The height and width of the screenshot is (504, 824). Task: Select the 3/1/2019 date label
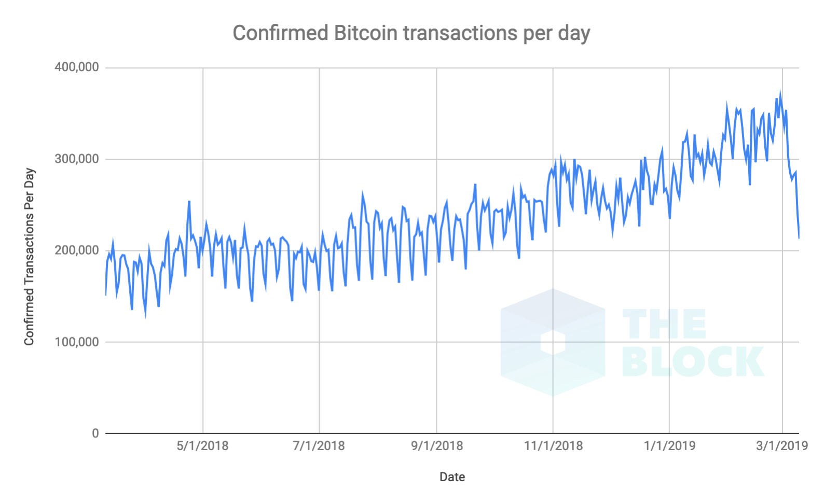click(x=782, y=446)
